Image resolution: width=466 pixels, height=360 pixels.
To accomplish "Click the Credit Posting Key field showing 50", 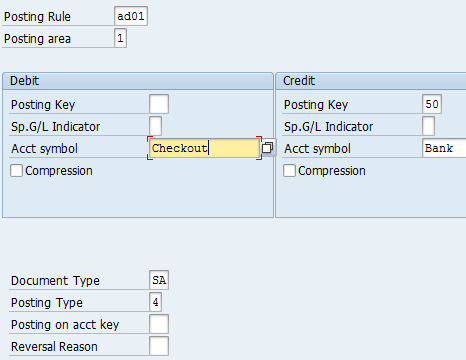I will [432, 104].
